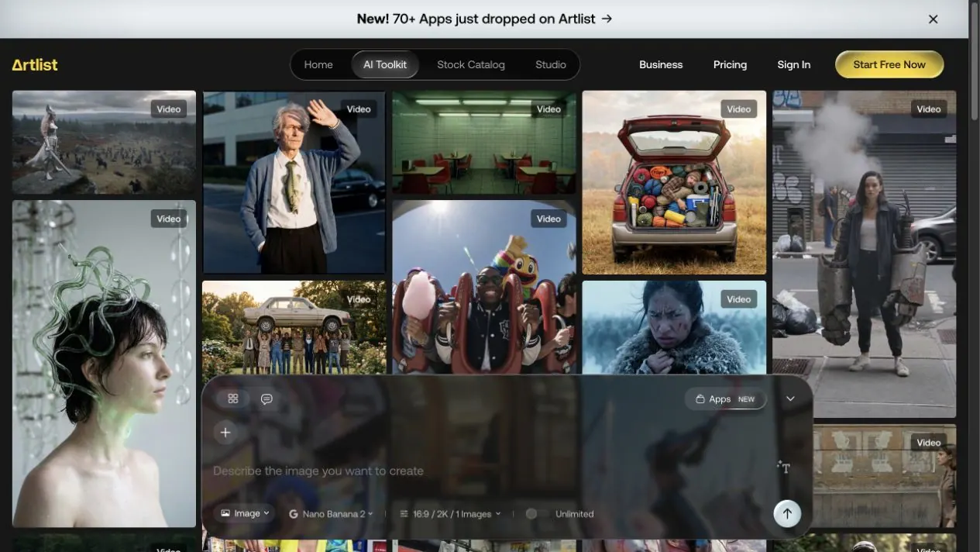Open the elderly man waving video thumbnail

(x=294, y=182)
